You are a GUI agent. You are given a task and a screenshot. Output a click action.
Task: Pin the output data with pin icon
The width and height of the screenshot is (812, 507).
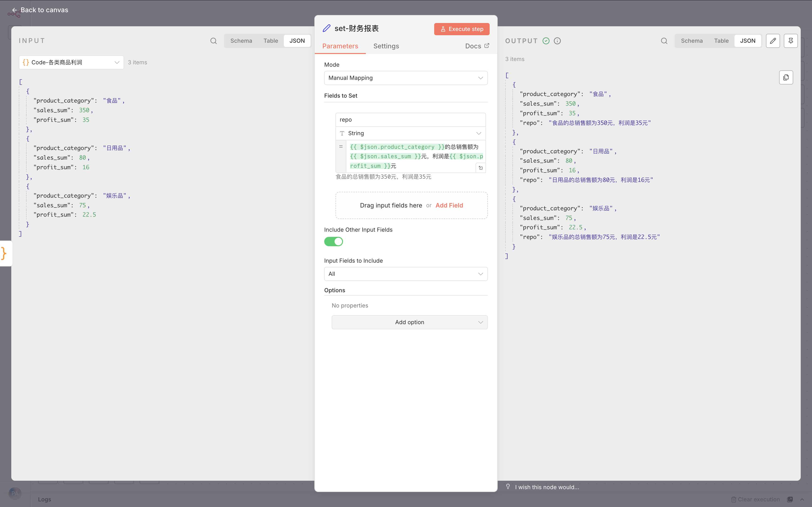point(791,41)
